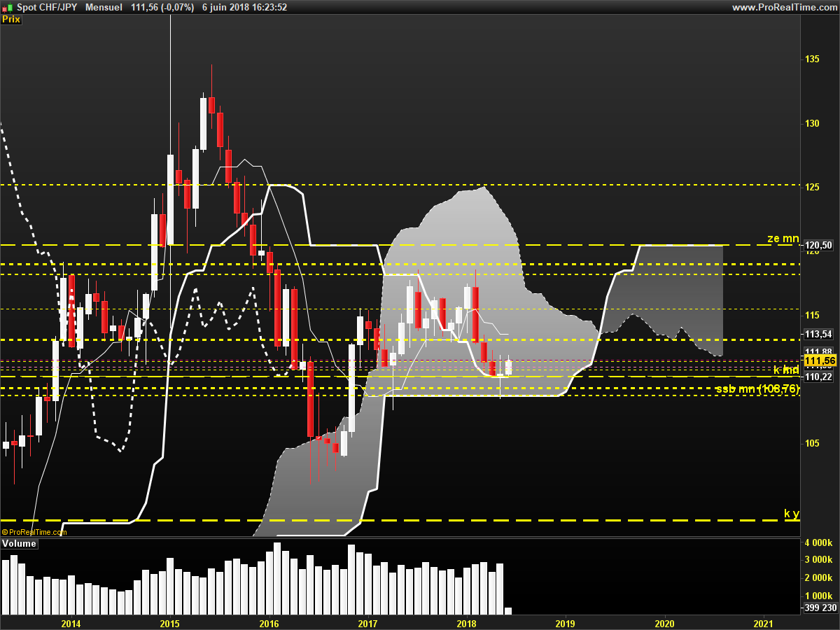Click the 115 price axis value
This screenshot has height=630, width=840.
[x=812, y=315]
